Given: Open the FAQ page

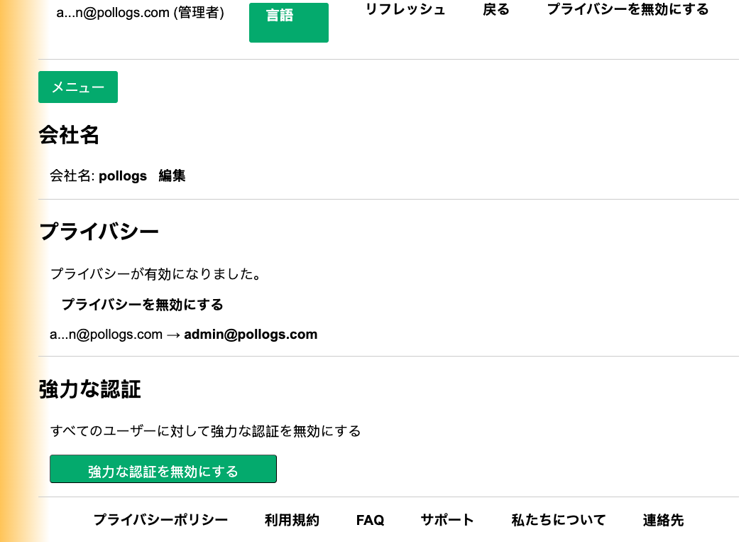Looking at the screenshot, I should click(x=370, y=520).
